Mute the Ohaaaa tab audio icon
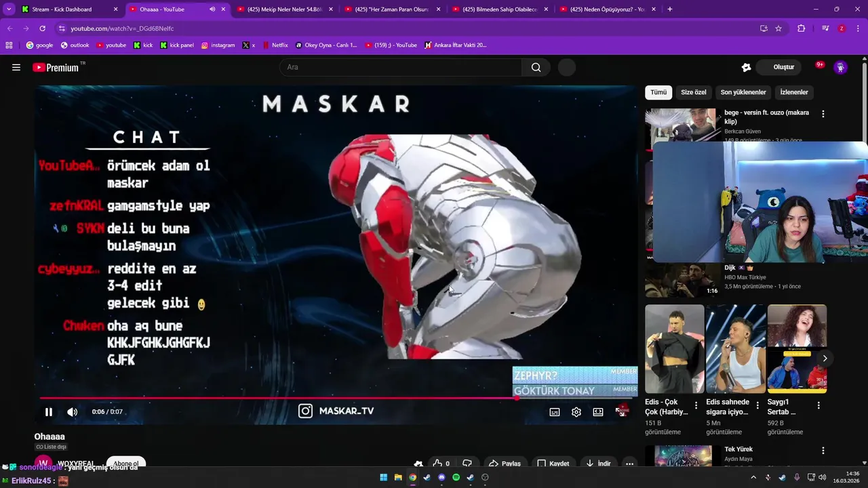868x488 pixels. [x=212, y=9]
